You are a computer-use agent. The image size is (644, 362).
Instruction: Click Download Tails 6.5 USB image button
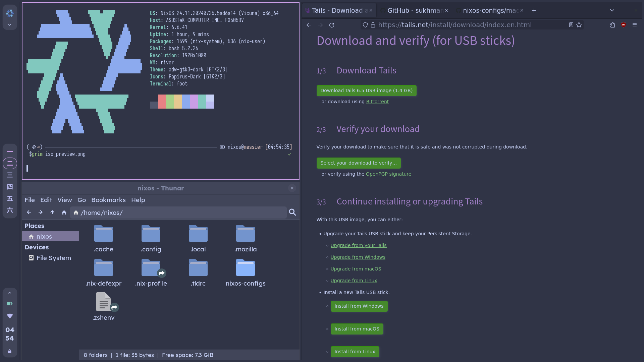tap(366, 90)
